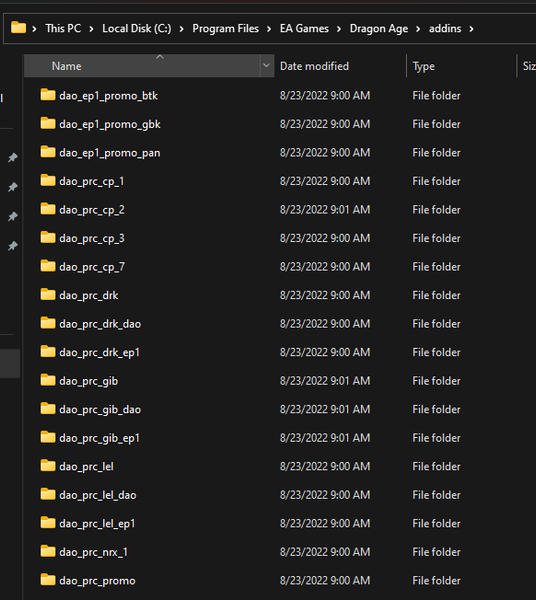Expand the chevron after 'addins' in the path
Viewport: 536px width, 600px height.
point(471,29)
